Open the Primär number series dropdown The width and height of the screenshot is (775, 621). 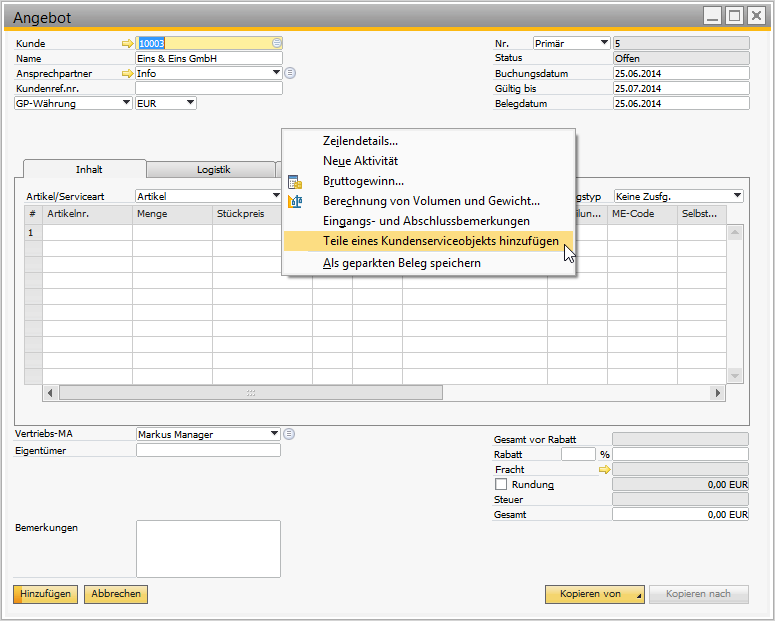[x=603, y=43]
